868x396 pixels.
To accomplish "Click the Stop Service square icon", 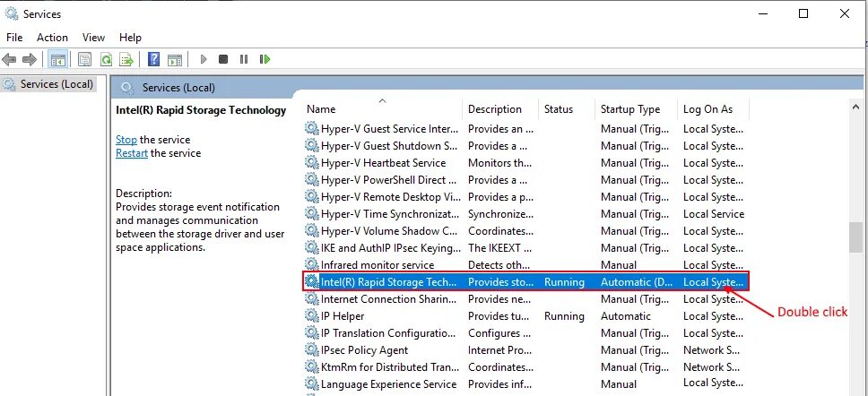I will tap(223, 59).
